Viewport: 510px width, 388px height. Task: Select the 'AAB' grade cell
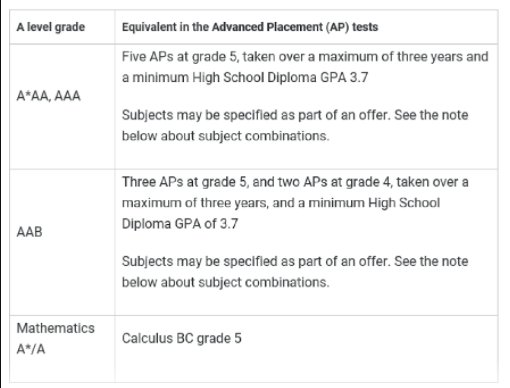click(x=29, y=232)
